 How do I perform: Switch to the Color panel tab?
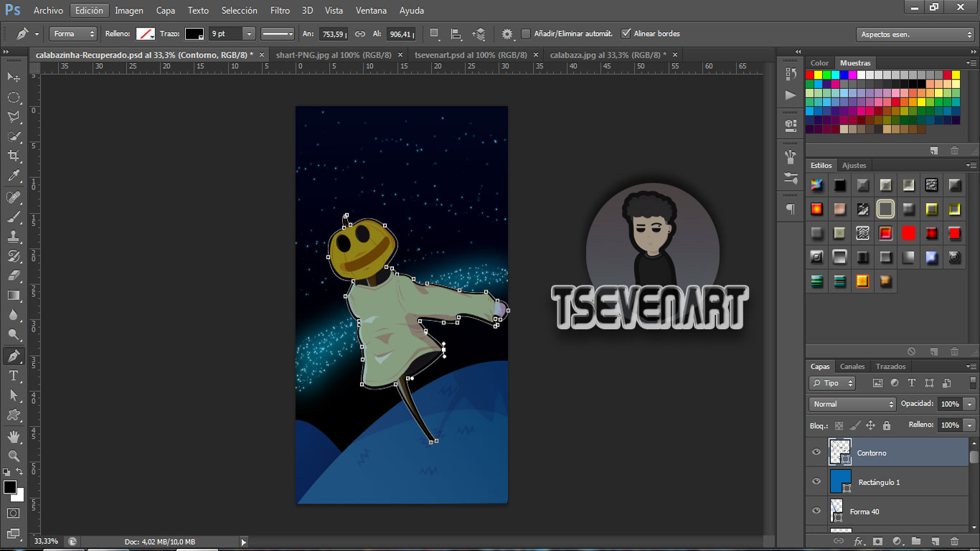[819, 63]
